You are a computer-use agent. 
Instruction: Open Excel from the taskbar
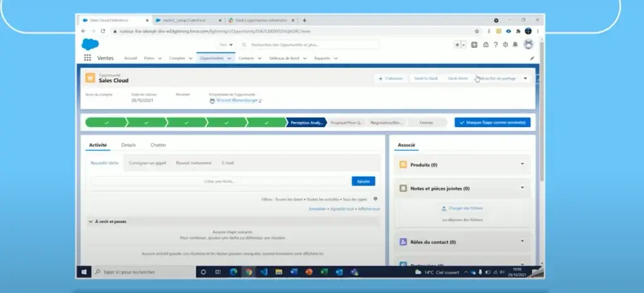tap(324, 272)
